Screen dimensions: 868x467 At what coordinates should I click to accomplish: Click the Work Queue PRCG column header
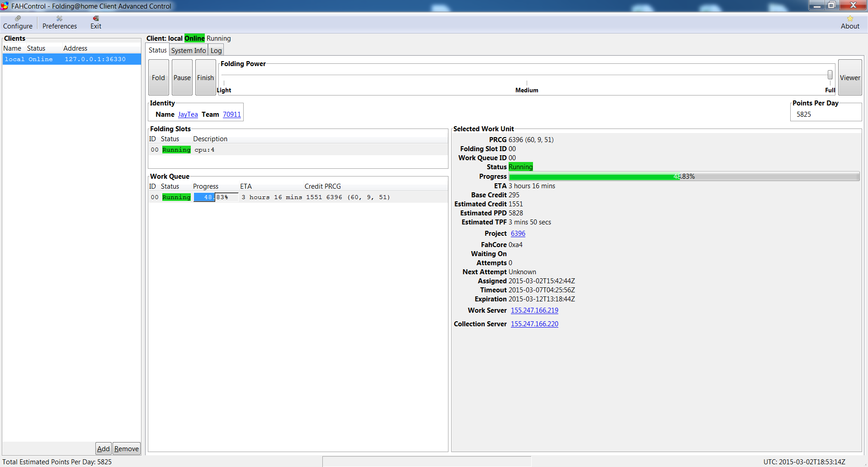click(x=333, y=186)
